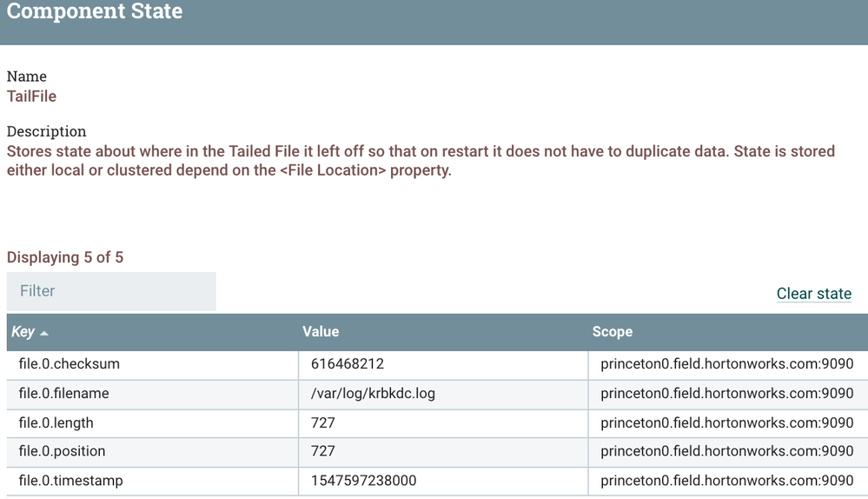Viewport: 868px width, 499px height.
Task: Click the timestamp value 1547597238000
Action: click(363, 481)
